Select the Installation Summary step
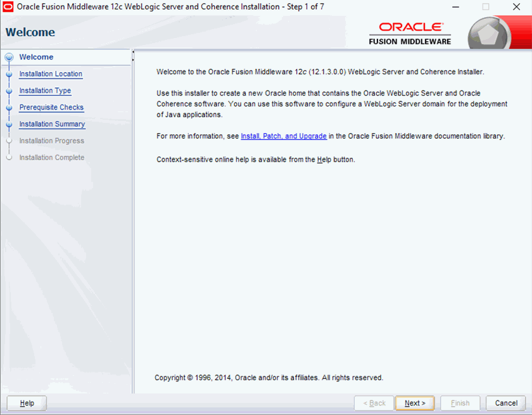Screen dimensions: 532x415 52,124
